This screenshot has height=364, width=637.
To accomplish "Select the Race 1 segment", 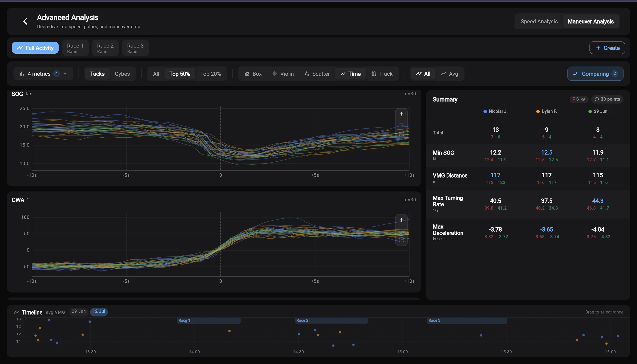I will tap(75, 48).
